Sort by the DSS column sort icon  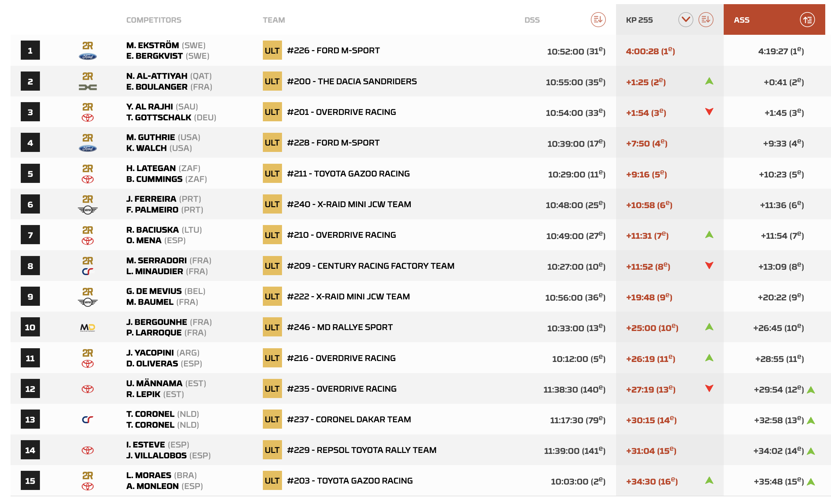pos(598,19)
